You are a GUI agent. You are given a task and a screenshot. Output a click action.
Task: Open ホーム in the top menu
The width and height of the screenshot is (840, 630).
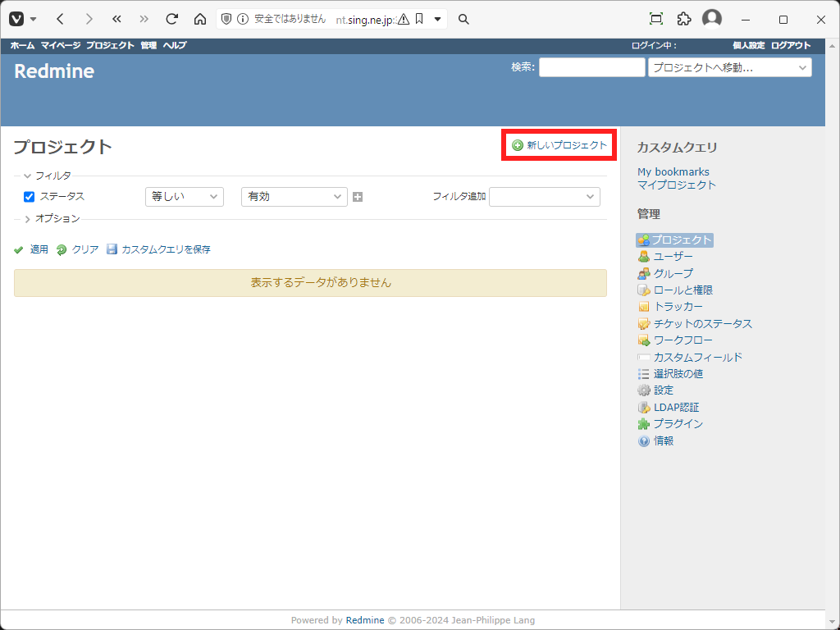point(22,46)
